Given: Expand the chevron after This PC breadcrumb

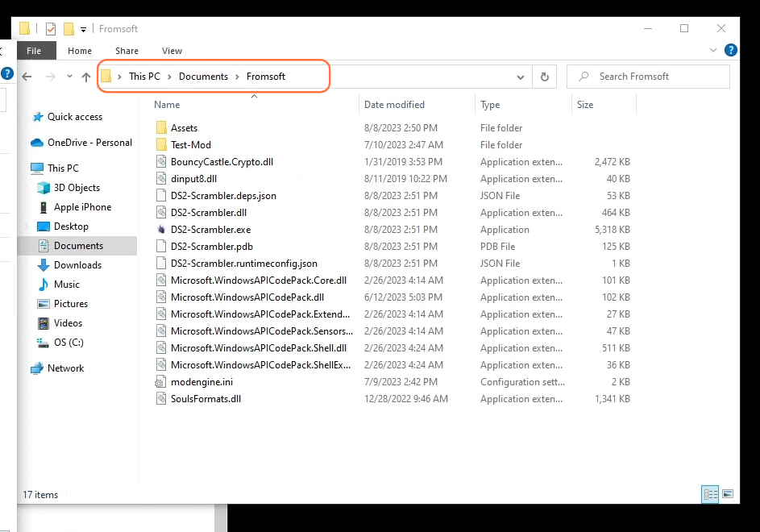Looking at the screenshot, I should [169, 77].
